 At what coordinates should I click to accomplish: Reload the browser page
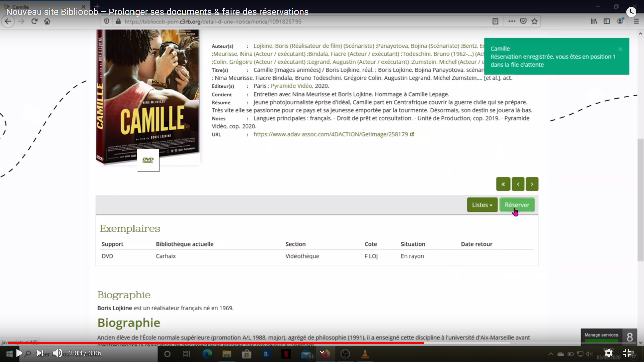tap(34, 21)
